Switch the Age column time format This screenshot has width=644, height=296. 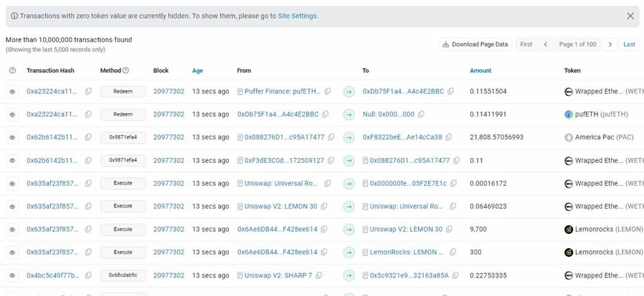point(197,71)
